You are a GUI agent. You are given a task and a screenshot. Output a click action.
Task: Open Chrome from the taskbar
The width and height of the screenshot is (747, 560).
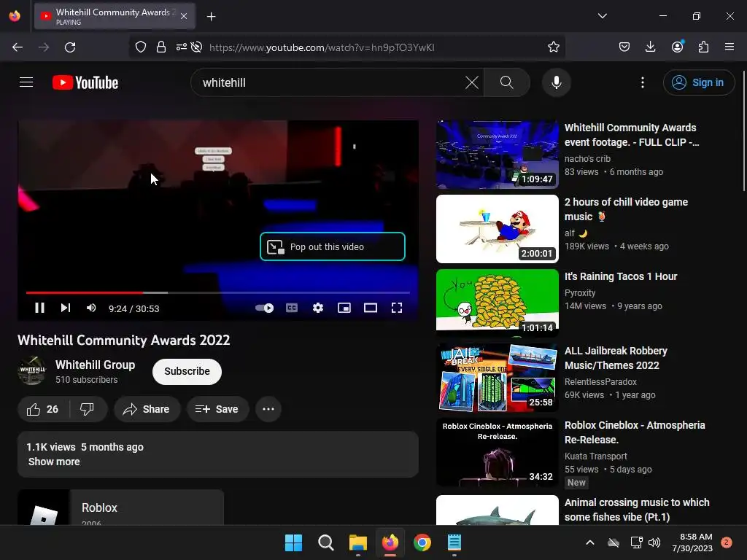(422, 542)
